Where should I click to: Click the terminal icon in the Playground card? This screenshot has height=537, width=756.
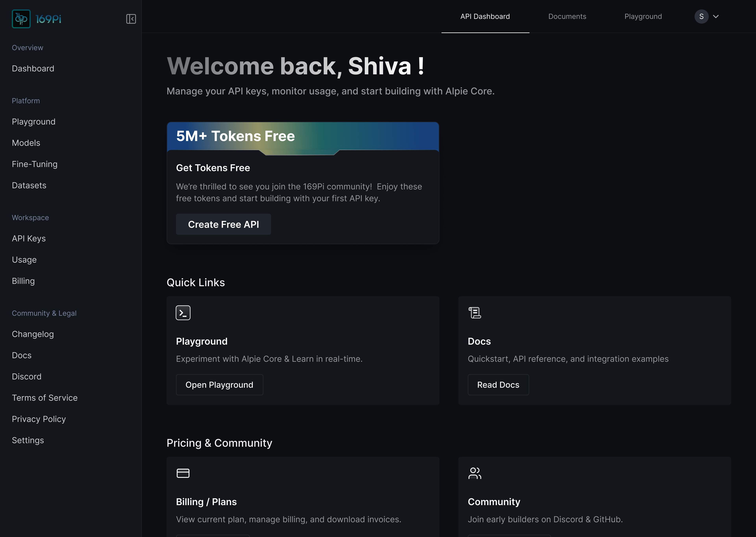click(183, 313)
